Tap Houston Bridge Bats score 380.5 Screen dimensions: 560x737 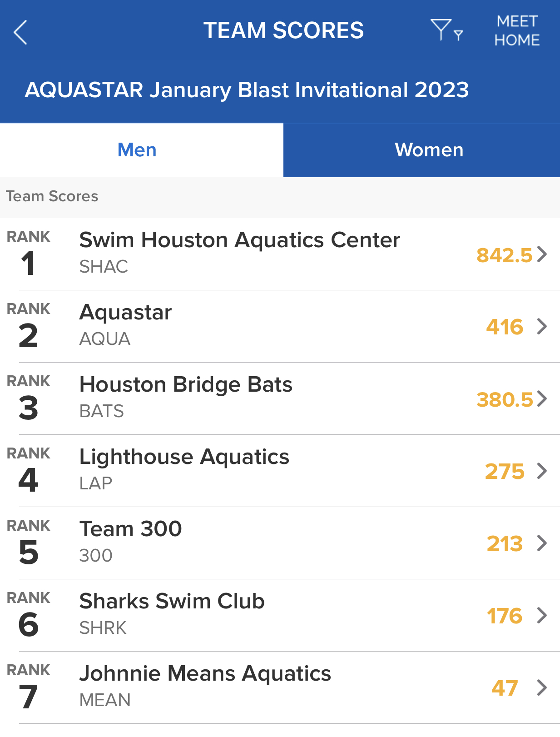(x=504, y=400)
